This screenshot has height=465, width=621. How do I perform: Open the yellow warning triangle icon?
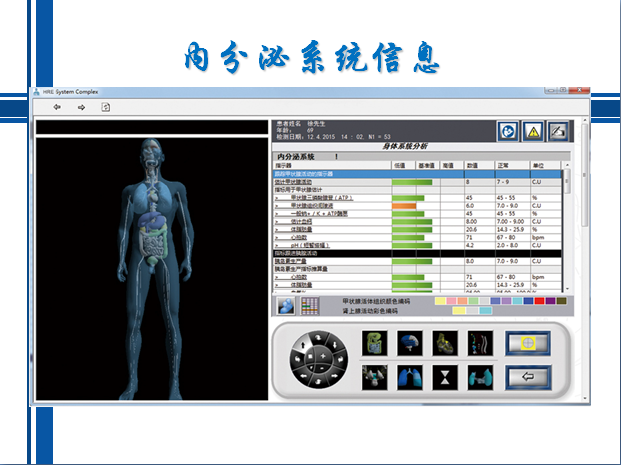tap(534, 131)
